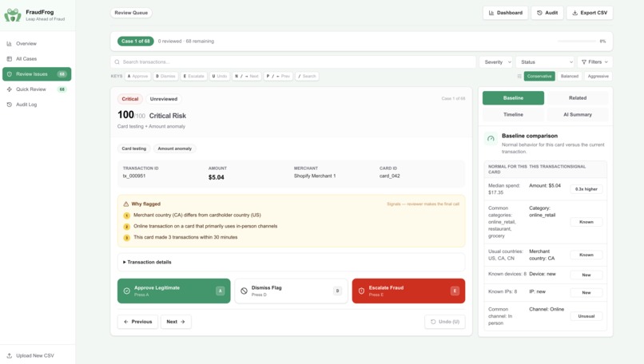The width and height of the screenshot is (644, 364).
Task: Click Approve Legitimate button
Action: pos(173,291)
